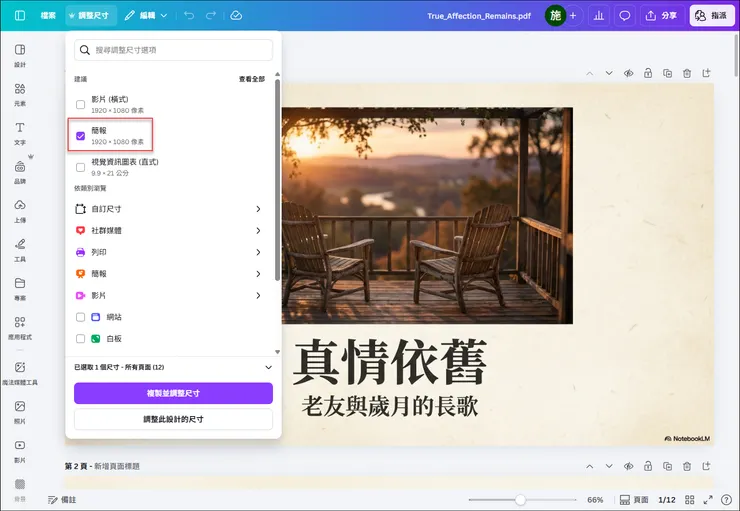This screenshot has height=511, width=740.
Task: Move page 1 up with arrow
Action: point(589,73)
